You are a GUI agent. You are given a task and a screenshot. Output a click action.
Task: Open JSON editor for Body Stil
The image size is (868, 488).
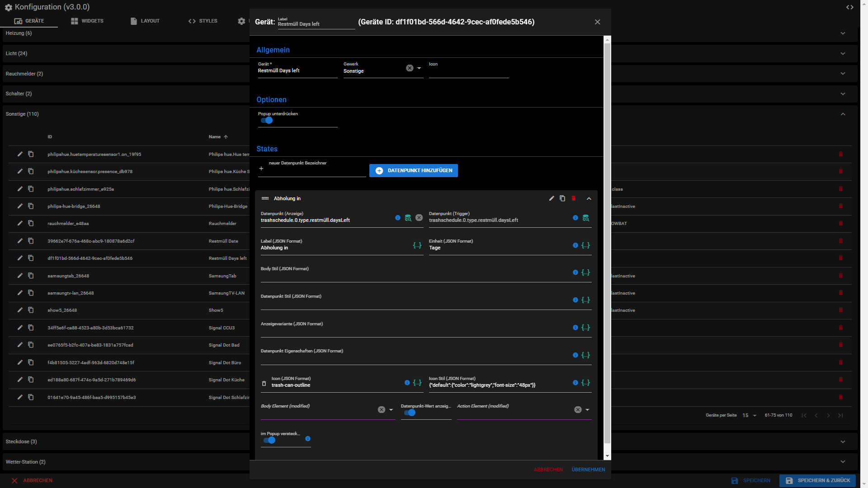tap(586, 272)
